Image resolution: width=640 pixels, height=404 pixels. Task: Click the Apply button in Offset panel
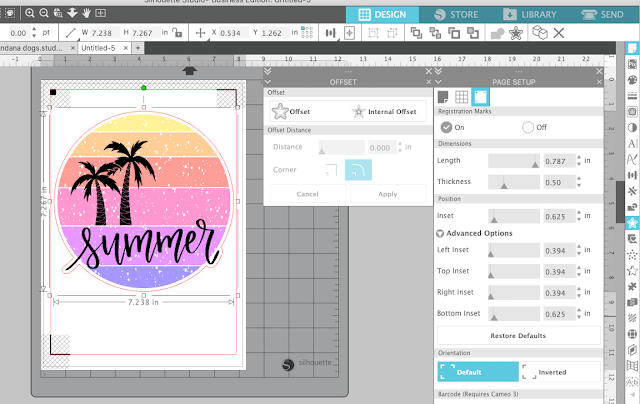[388, 194]
